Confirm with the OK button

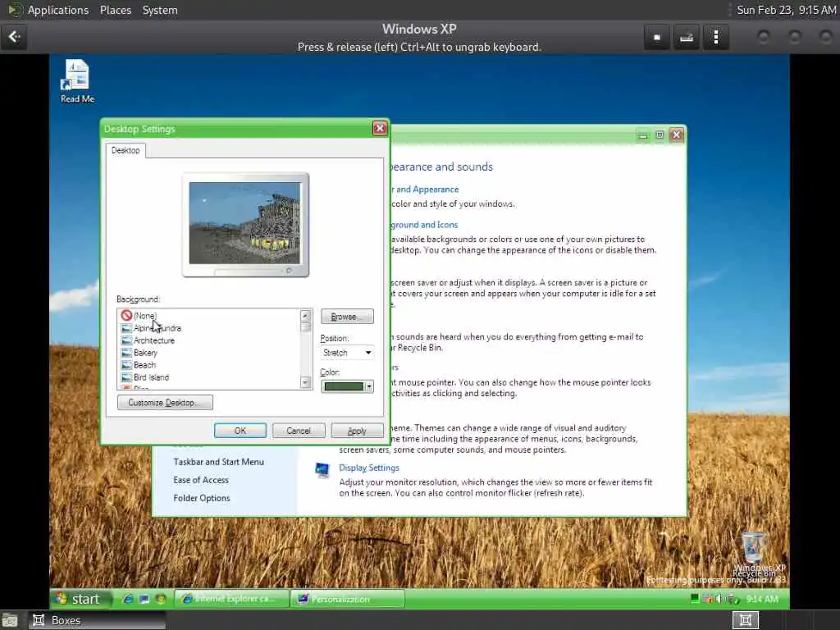(240, 430)
